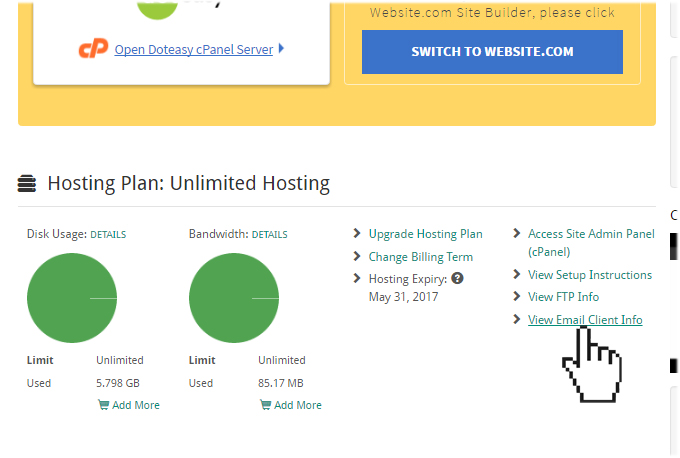
Task: Click chevron beside View FTP Info
Action: click(517, 296)
